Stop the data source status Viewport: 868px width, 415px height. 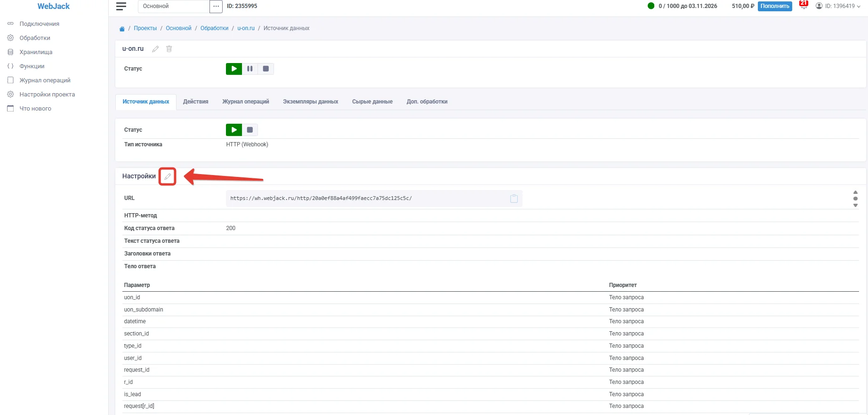pos(250,130)
